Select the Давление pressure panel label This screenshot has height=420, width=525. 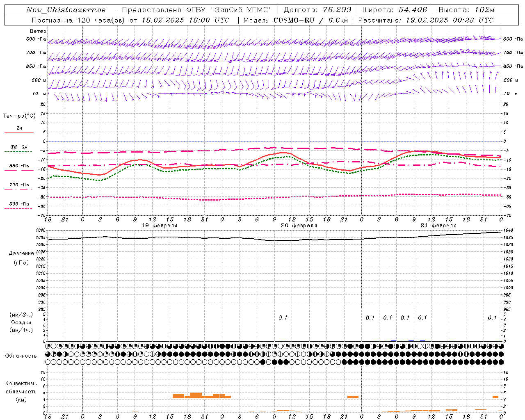21,253
